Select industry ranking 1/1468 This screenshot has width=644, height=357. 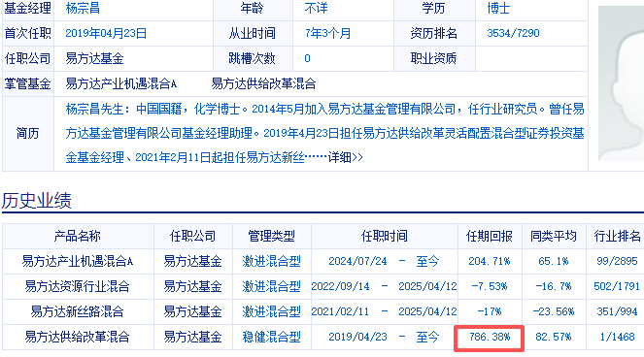pos(618,337)
